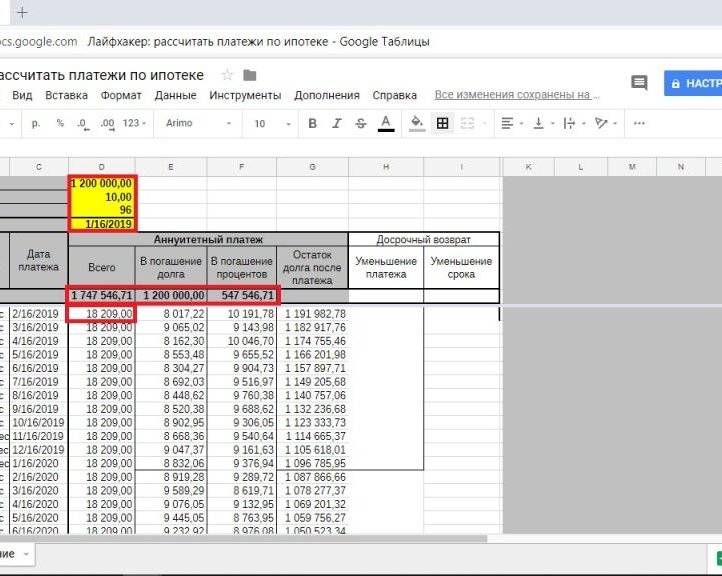Open the comments history icon
The height and width of the screenshot is (576, 722).
coord(638,82)
